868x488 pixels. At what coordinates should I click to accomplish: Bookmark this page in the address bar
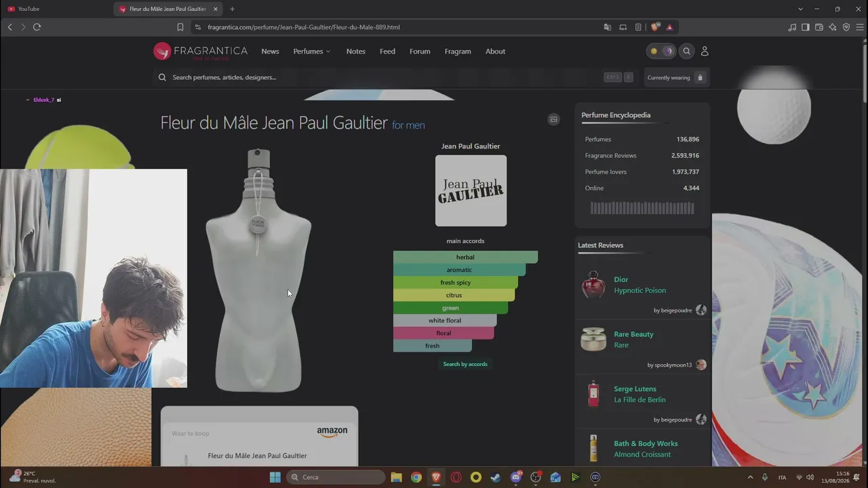(x=180, y=27)
